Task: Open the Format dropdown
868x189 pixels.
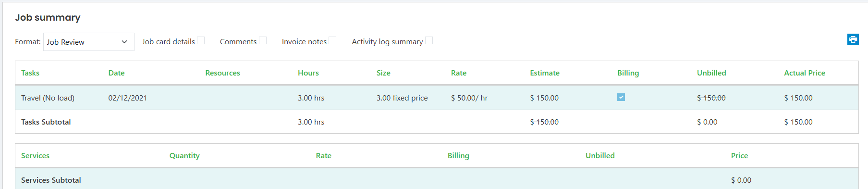Action: click(x=89, y=42)
